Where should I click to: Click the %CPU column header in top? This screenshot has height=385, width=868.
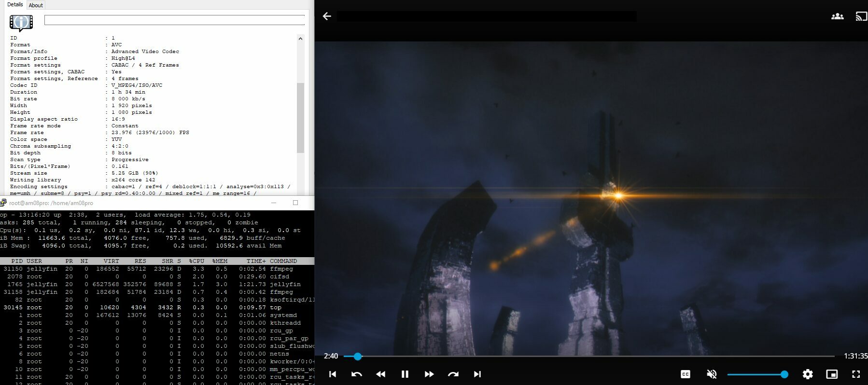(x=196, y=261)
